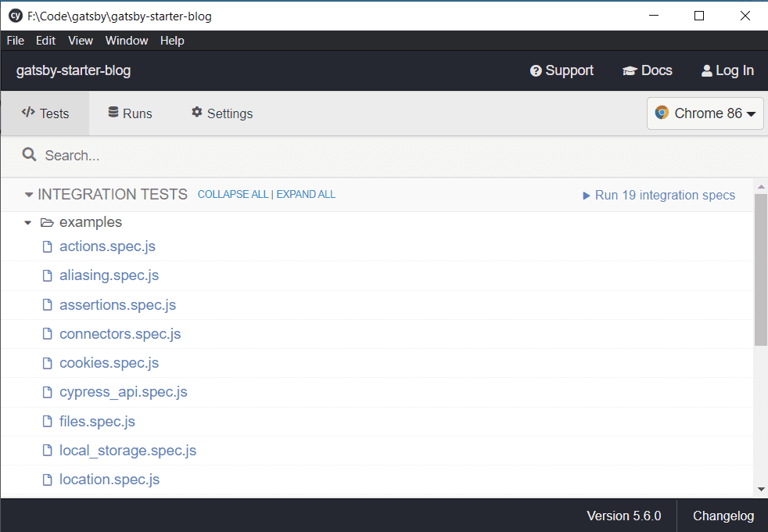Click the stacked-layers icon on the Runs tab
Screen dimensions: 768x532
112,113
